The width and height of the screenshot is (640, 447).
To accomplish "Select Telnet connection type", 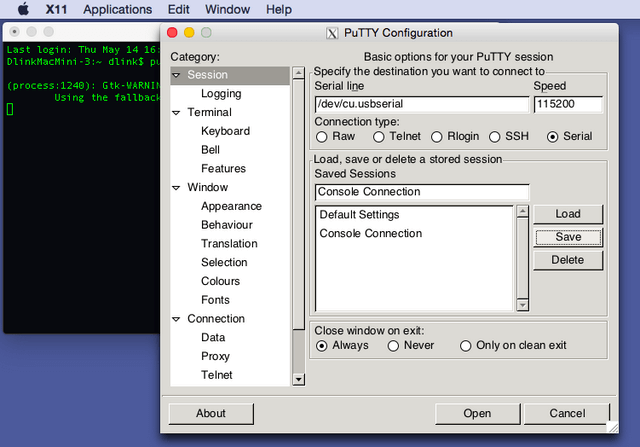I will pyautogui.click(x=379, y=137).
